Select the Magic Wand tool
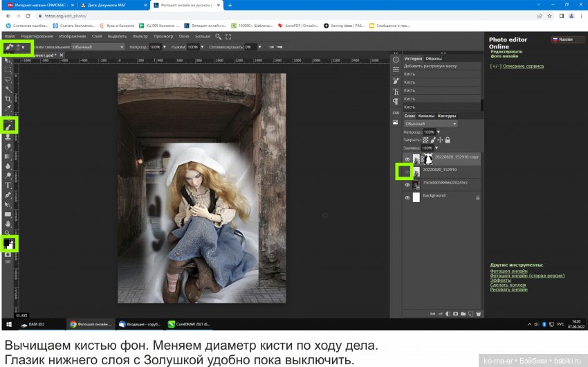The height and width of the screenshot is (367, 588). pos(8,89)
